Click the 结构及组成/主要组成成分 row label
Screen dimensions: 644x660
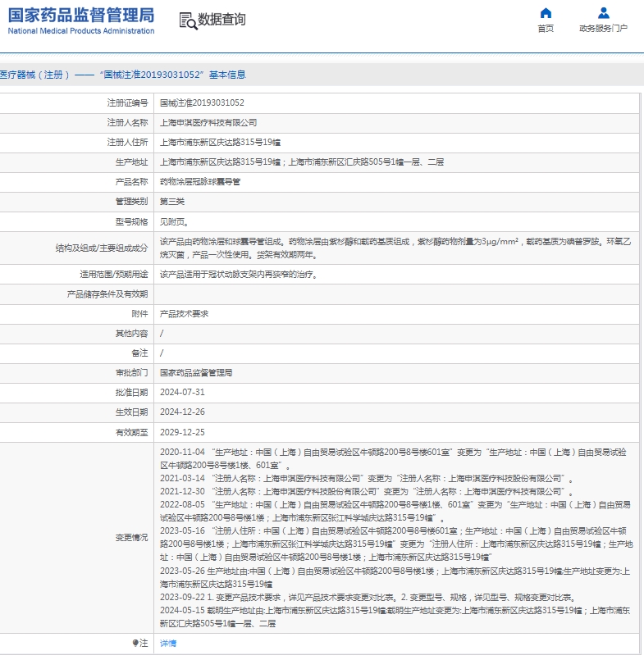tap(102, 248)
